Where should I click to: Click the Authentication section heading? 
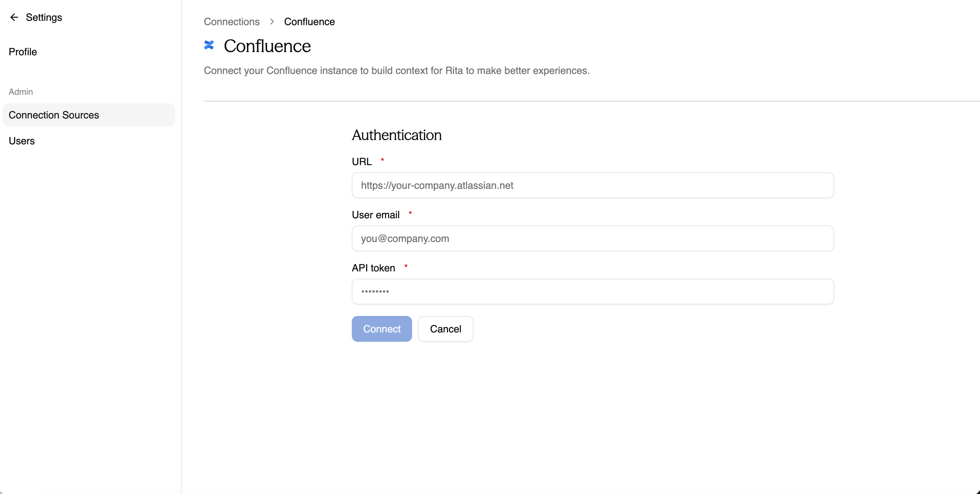[396, 135]
